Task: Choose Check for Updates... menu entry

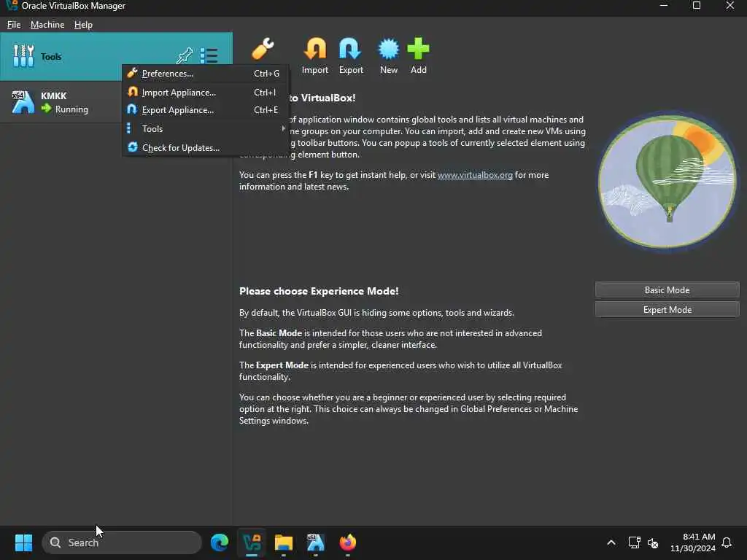Action: (205, 147)
